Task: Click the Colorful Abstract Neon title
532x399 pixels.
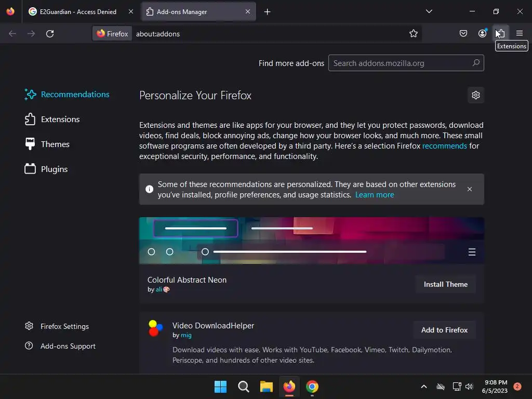Action: [x=187, y=280]
